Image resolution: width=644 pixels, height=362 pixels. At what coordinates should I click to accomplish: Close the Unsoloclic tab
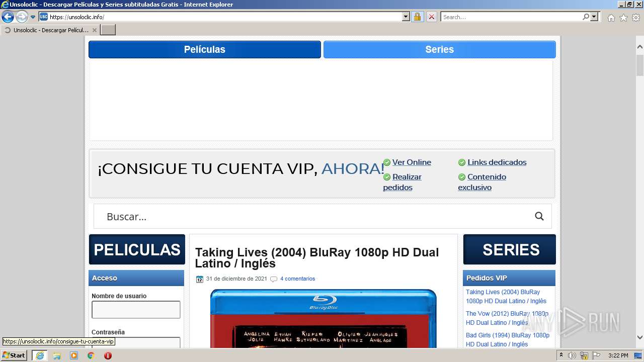tap(94, 30)
